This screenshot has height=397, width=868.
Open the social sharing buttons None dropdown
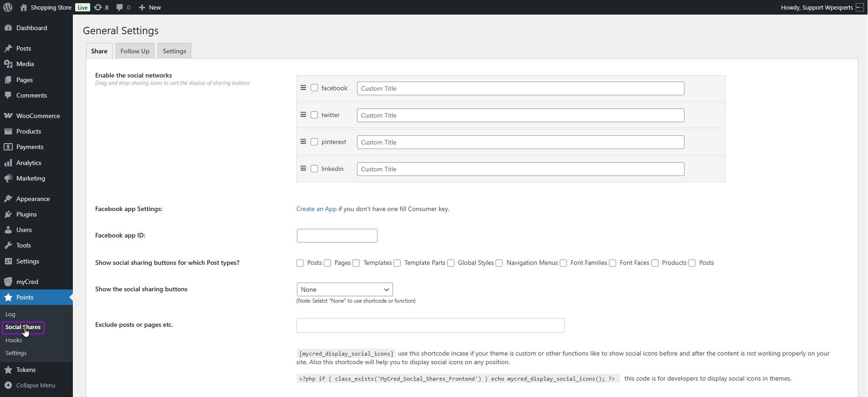[x=344, y=289]
